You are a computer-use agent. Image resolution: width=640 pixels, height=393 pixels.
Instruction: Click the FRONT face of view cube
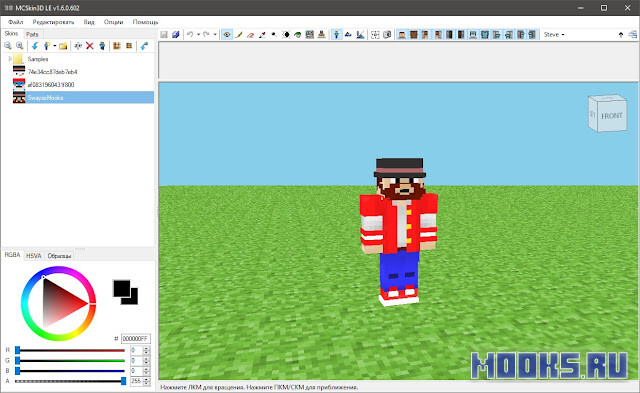coord(612,116)
